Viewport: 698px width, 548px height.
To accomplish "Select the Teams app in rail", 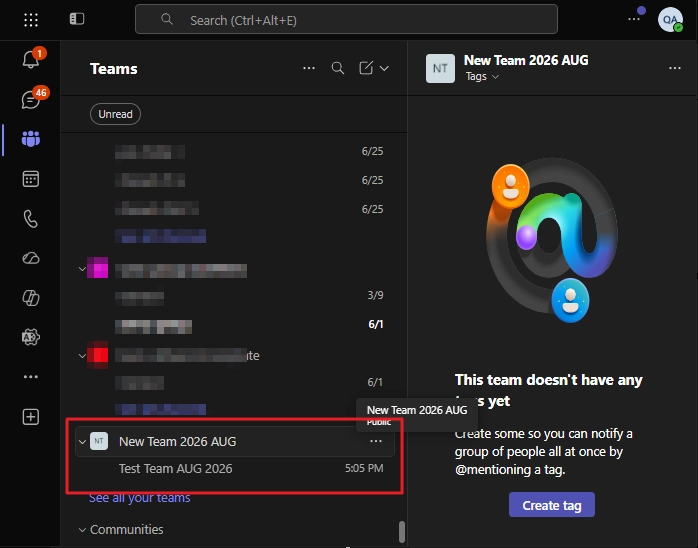I will [x=31, y=139].
